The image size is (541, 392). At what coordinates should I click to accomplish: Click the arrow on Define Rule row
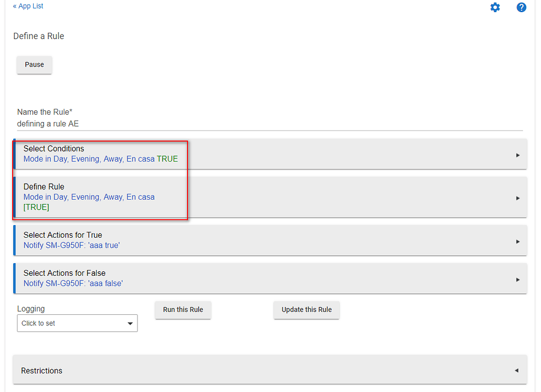click(517, 198)
